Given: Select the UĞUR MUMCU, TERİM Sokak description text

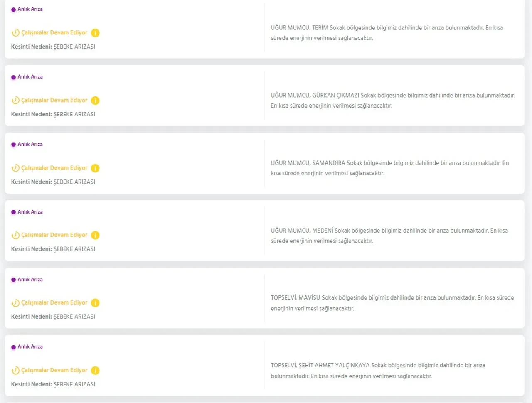Looking at the screenshot, I should 387,33.
